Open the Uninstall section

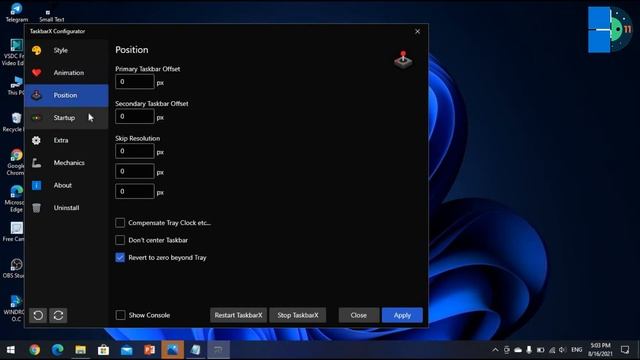pyautogui.click(x=67, y=208)
